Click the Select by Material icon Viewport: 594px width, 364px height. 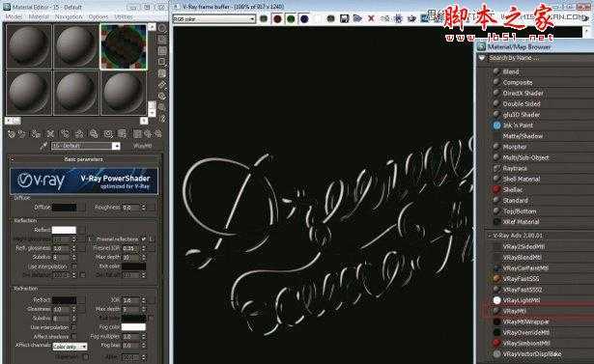click(162, 107)
